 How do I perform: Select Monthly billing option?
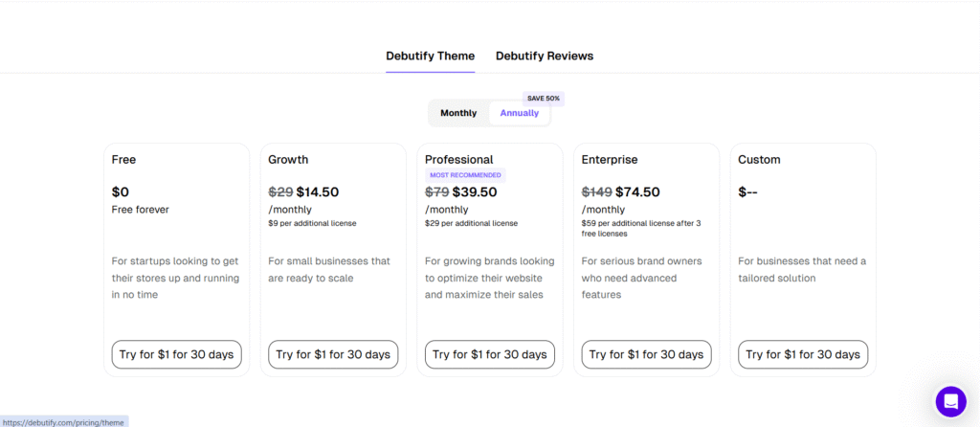458,113
